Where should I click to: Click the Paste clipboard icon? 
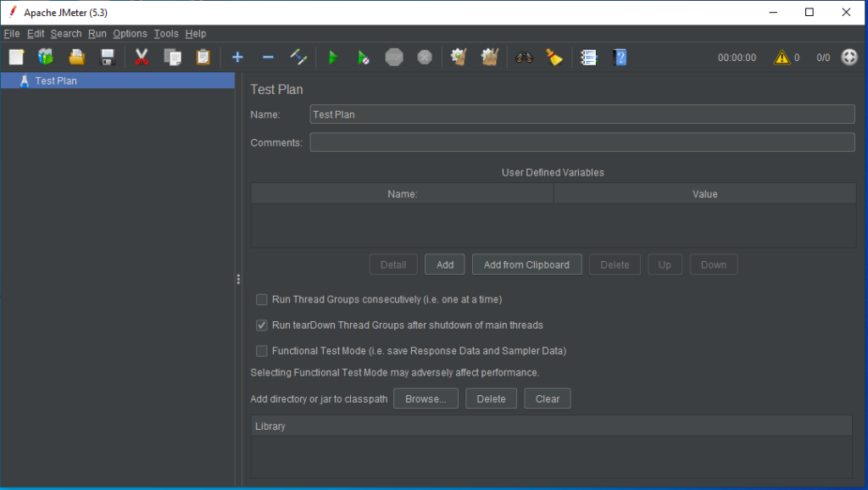click(203, 57)
